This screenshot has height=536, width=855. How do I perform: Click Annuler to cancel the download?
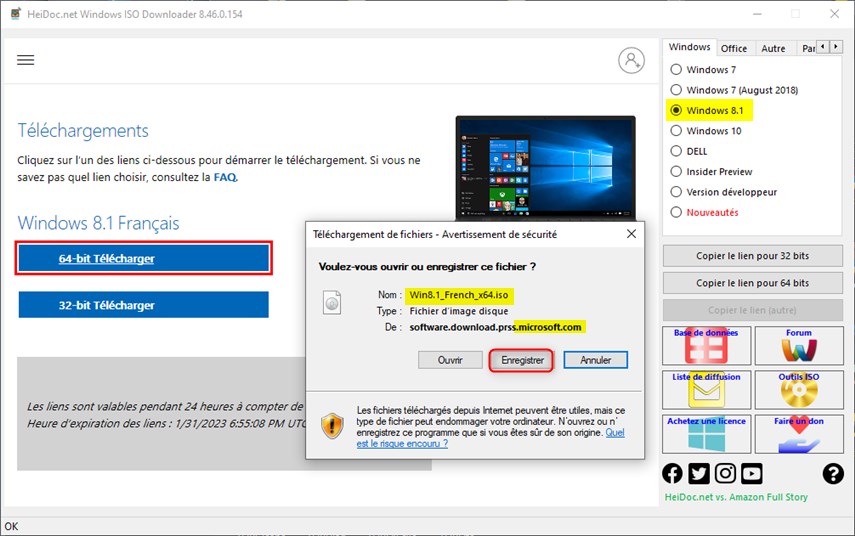point(595,360)
